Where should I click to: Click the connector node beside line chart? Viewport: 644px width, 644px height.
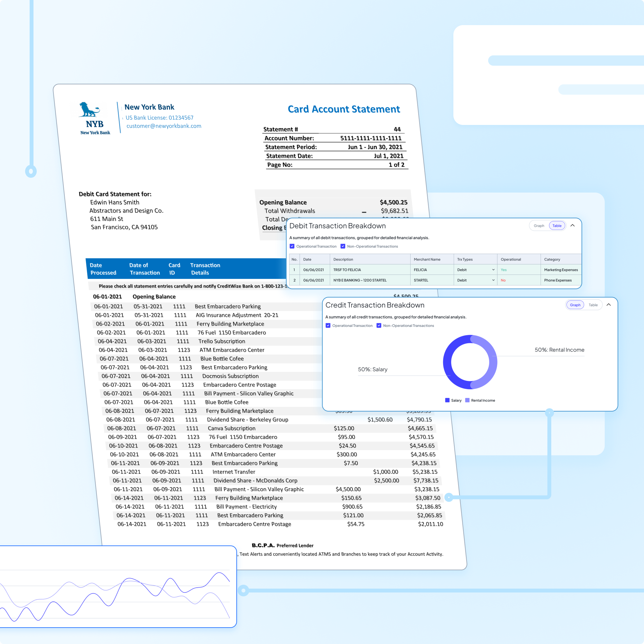click(x=243, y=590)
